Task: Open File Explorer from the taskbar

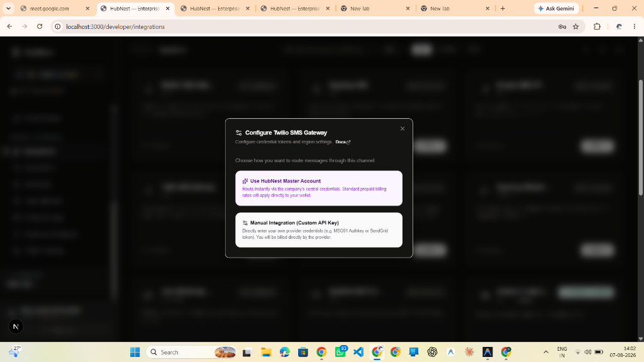Action: point(266,352)
